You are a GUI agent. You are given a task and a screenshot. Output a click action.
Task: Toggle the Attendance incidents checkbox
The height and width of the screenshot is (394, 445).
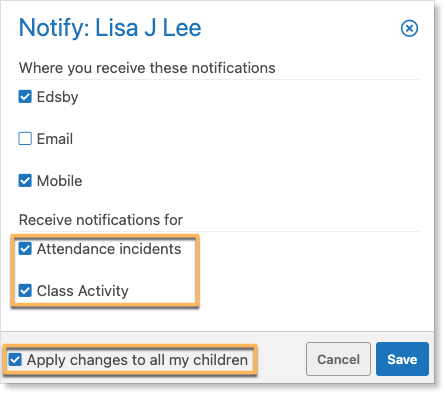pyautogui.click(x=25, y=249)
